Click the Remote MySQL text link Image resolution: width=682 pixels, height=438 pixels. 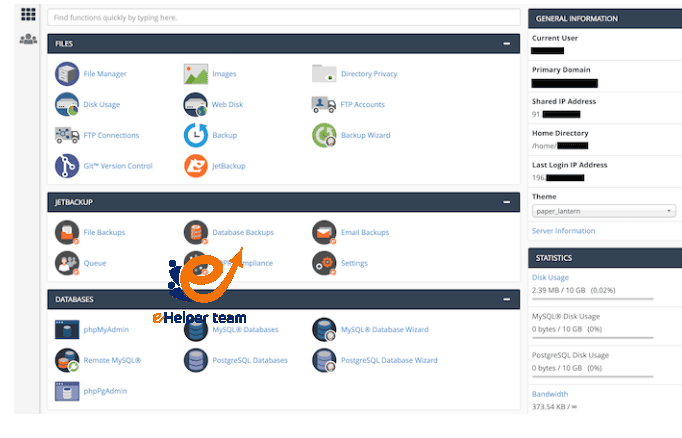click(x=112, y=360)
